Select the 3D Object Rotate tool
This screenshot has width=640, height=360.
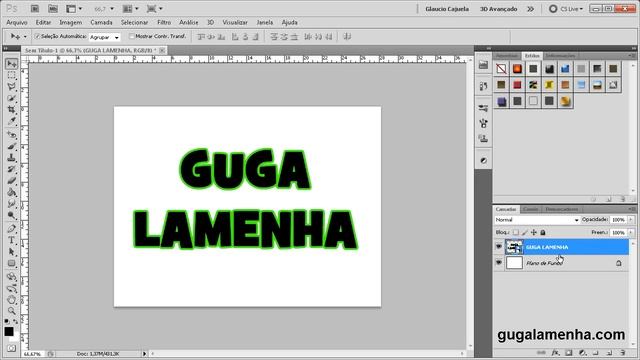tap(11, 277)
